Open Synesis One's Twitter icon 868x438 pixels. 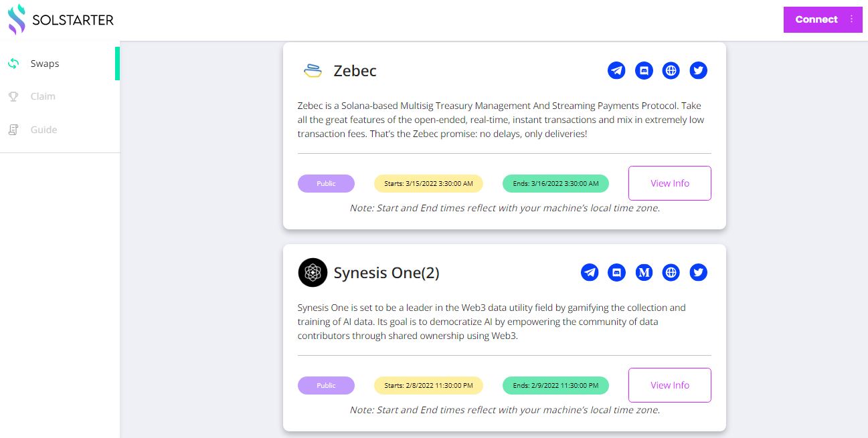[x=699, y=272]
